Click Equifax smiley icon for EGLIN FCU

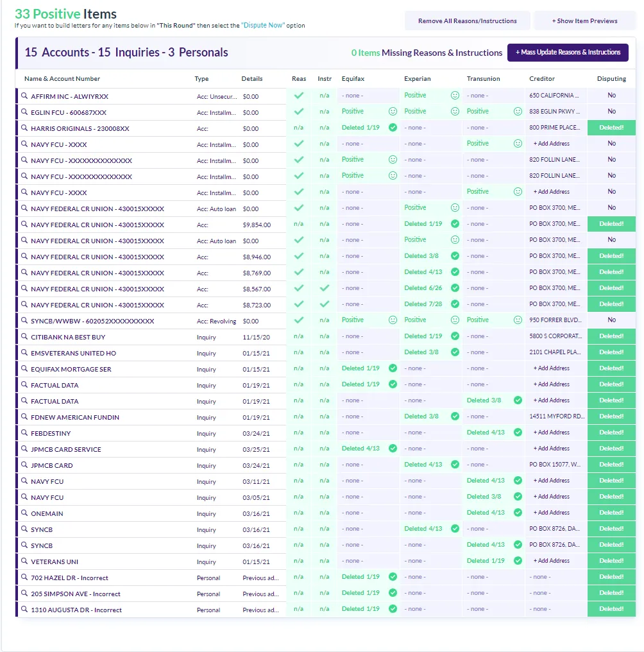(393, 112)
